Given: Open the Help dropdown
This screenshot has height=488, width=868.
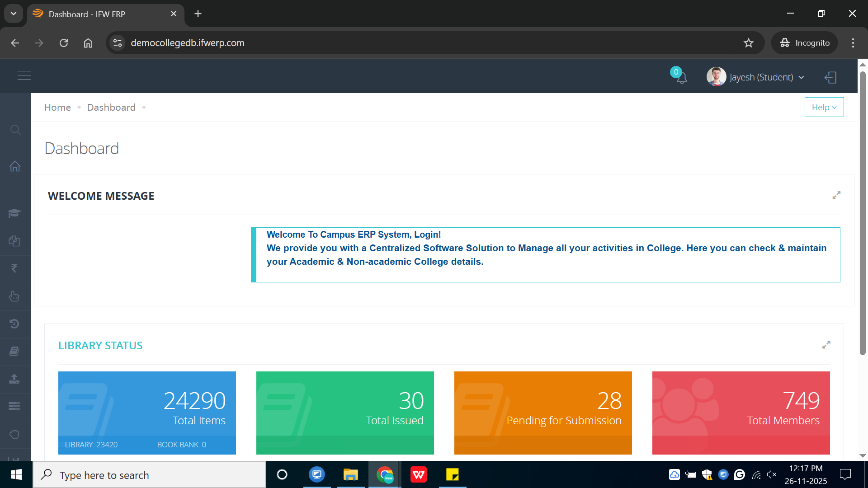Looking at the screenshot, I should [x=824, y=107].
